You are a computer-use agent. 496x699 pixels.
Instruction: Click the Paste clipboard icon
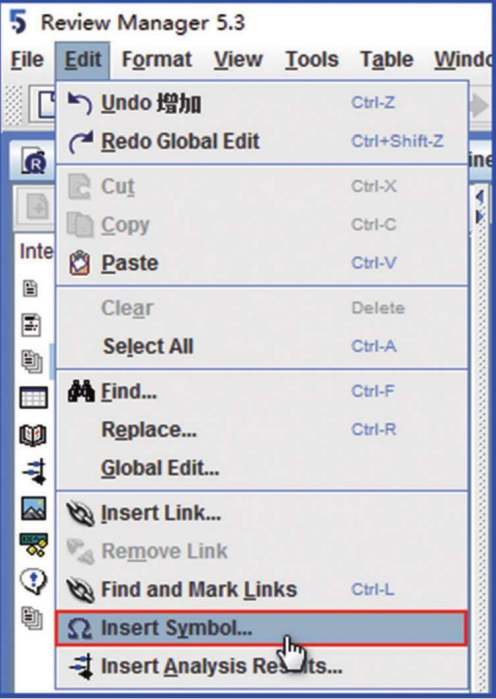click(79, 263)
